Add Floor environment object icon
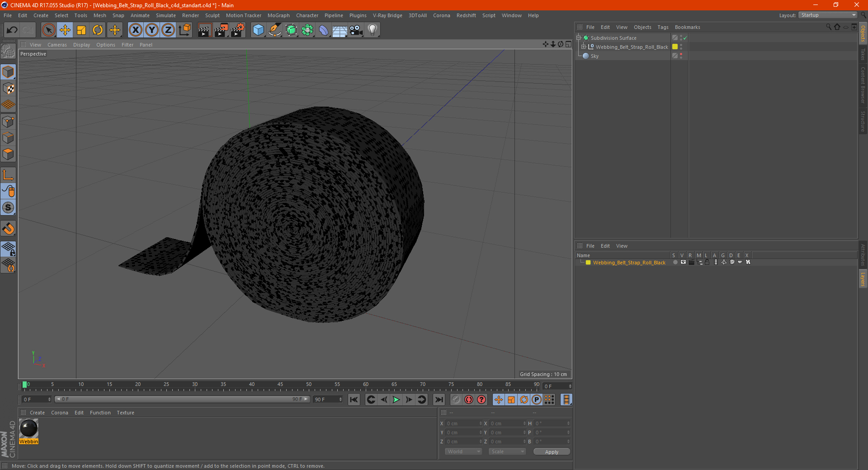Screen dimensions: 868x470 point(340,30)
